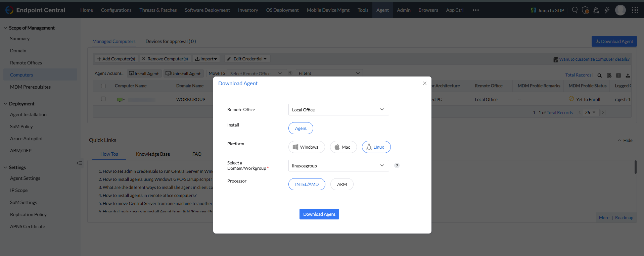Open the Local Office link in table row
Viewport: 644px width, 256px height.
coord(486,99)
